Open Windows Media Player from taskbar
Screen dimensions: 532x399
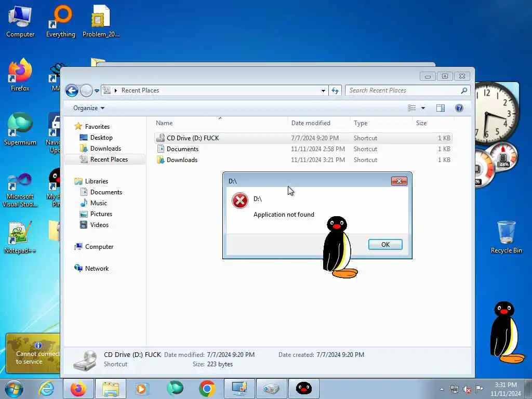coord(141,389)
